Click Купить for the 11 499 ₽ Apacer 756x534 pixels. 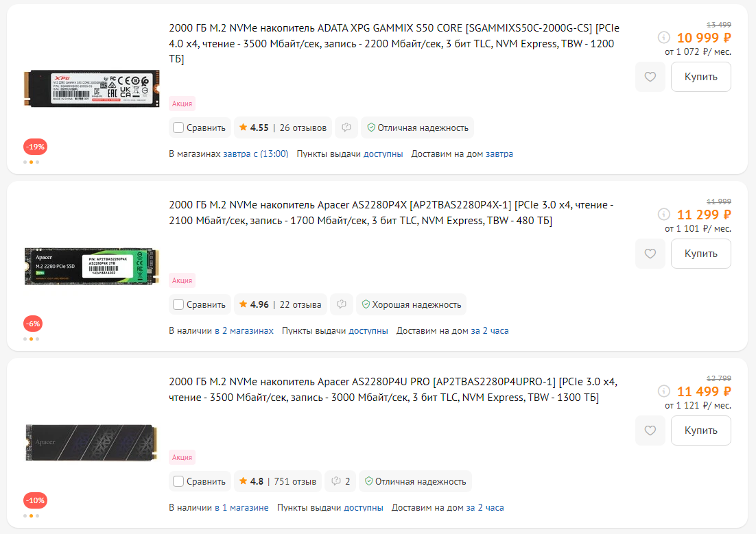click(700, 430)
